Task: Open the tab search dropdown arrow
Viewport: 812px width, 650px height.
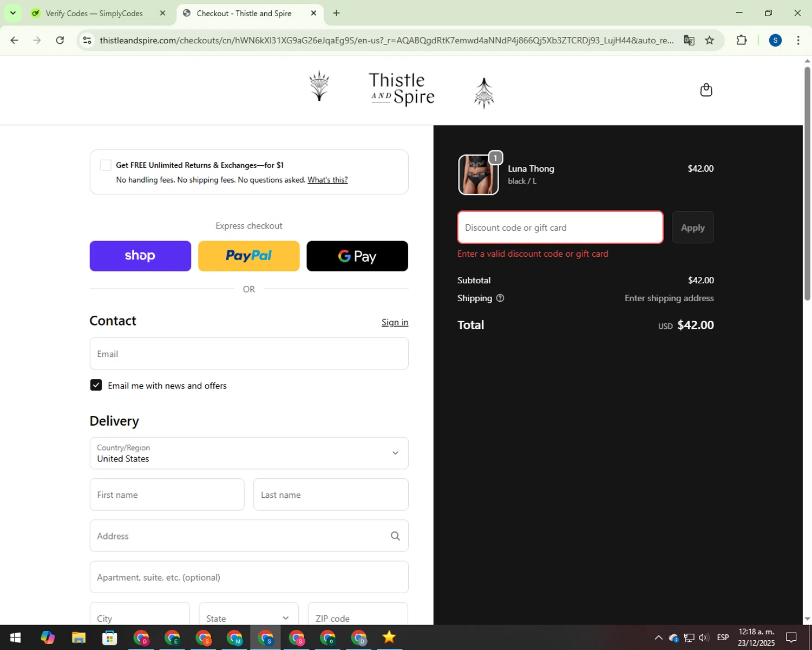Action: click(12, 13)
